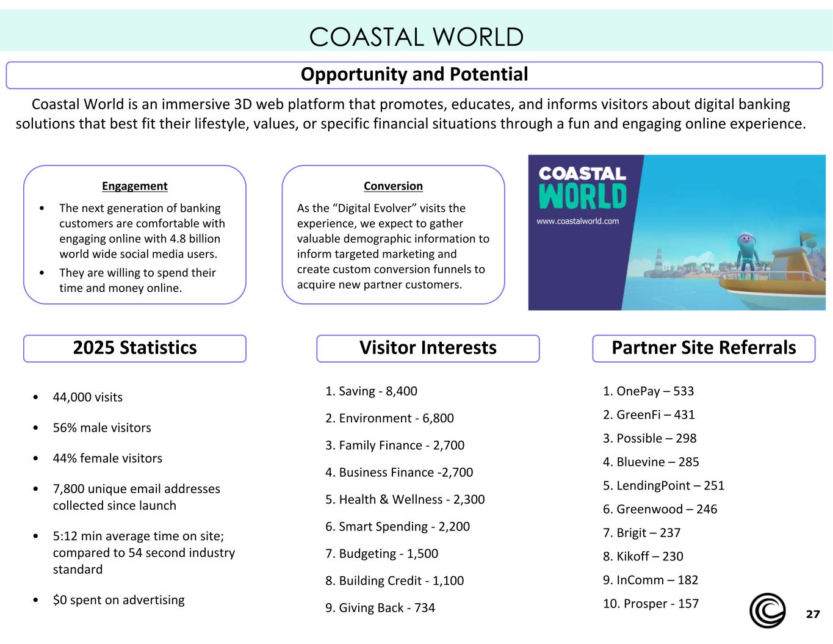
Task: Click page number 27
Action: 813,614
